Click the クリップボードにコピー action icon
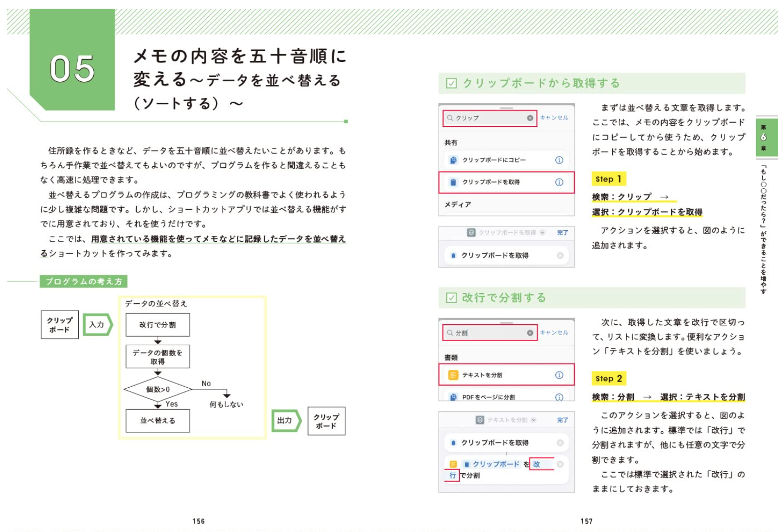 (453, 160)
